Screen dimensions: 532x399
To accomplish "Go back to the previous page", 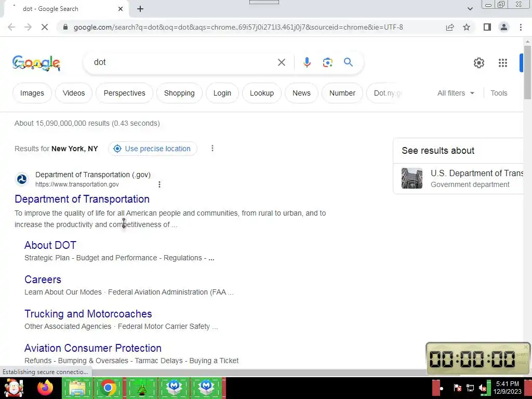I will pos(11,27).
